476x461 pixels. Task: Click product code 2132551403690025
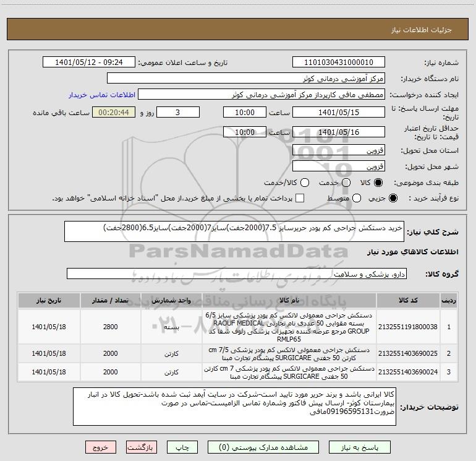(408, 353)
